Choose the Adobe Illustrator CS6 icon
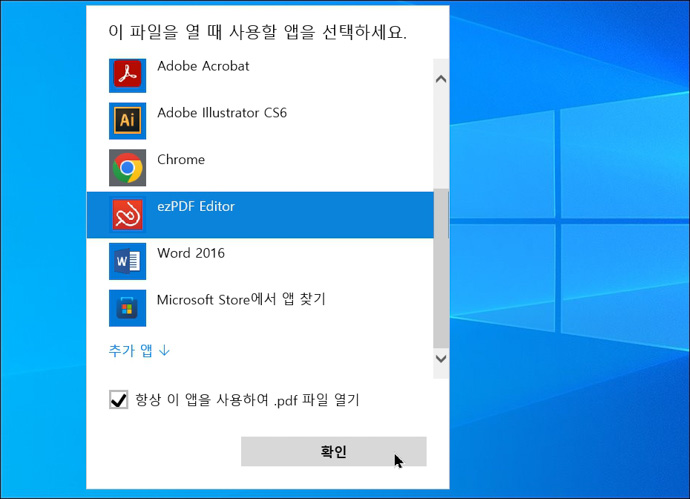The width and height of the screenshot is (690, 499). click(127, 121)
